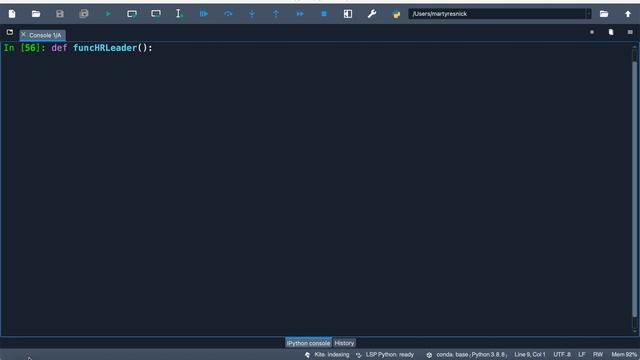The height and width of the screenshot is (360, 640).
Task: Open the console tab browser icon
Action: [x=10, y=32]
